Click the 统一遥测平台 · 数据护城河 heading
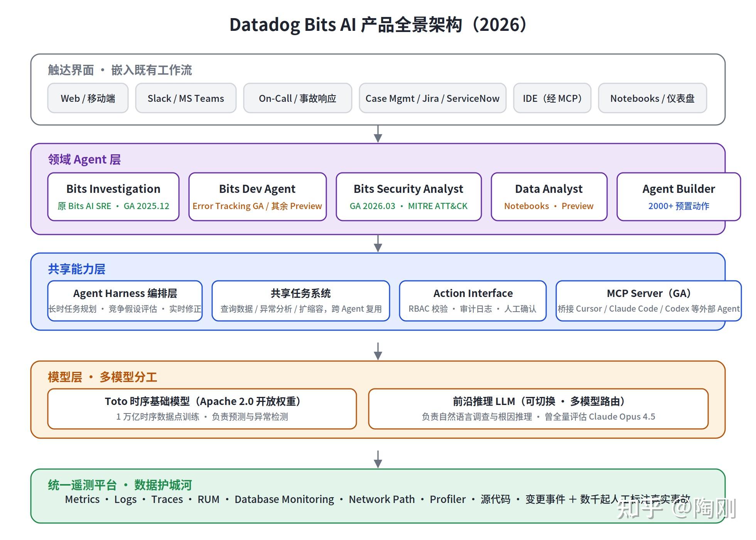This screenshot has width=756, height=540. [120, 485]
